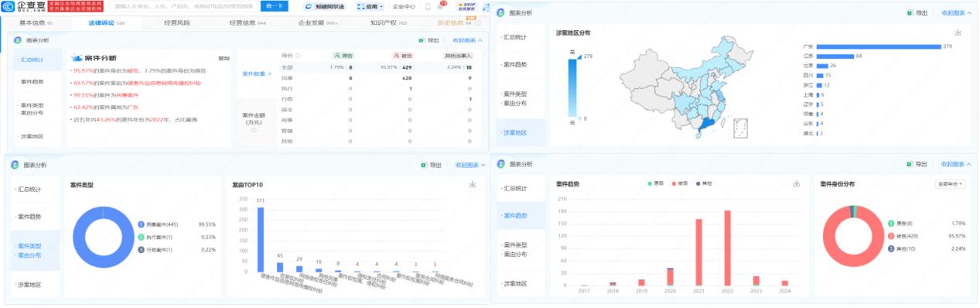Switch to the 知识产权 tab
This screenshot has width=980, height=308.
(x=388, y=23)
